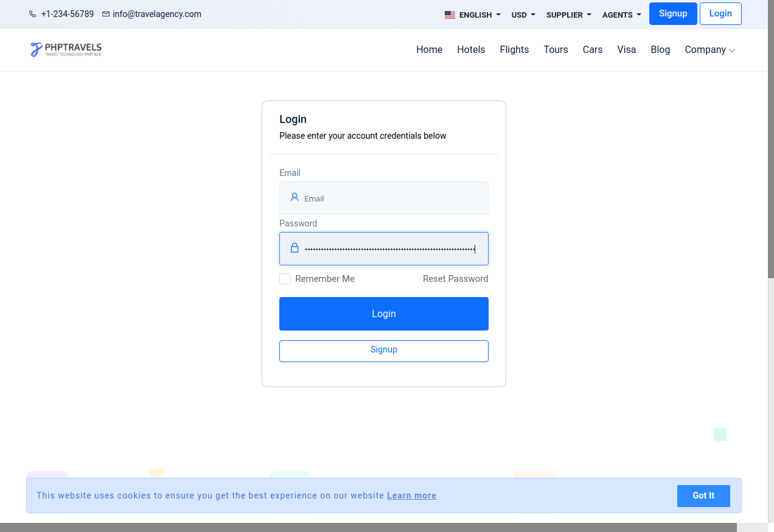Navigate to Tours section
Image resolution: width=774 pixels, height=532 pixels.
[556, 50]
